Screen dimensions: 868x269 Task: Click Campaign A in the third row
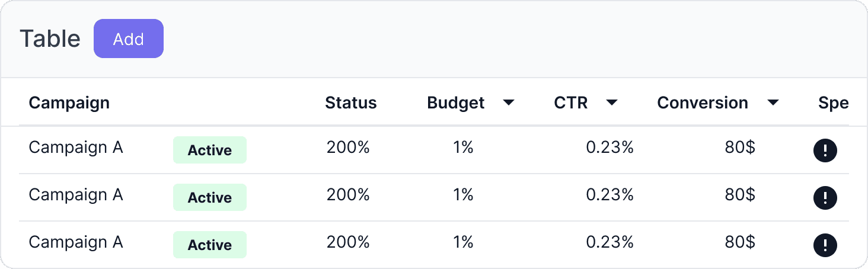76,242
